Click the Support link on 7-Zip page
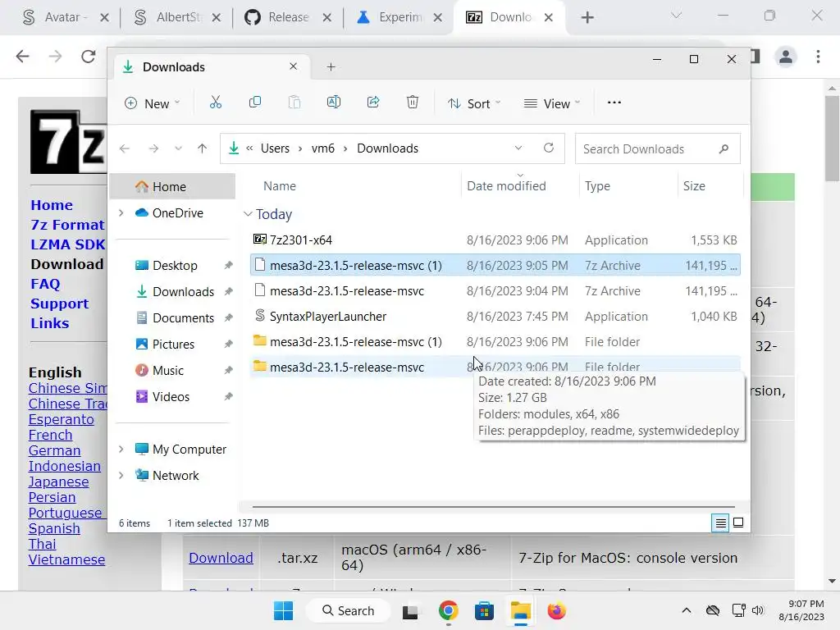Viewport: 840px width, 630px height. (x=59, y=304)
